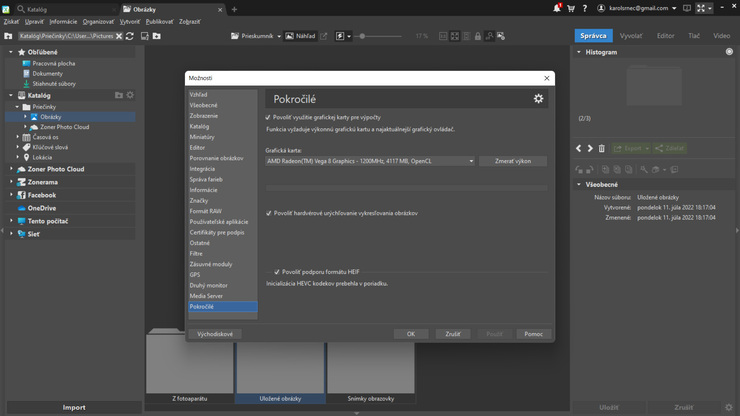The height and width of the screenshot is (416, 740).
Task: Click the Zmerať výkon button
Action: pyautogui.click(x=512, y=161)
